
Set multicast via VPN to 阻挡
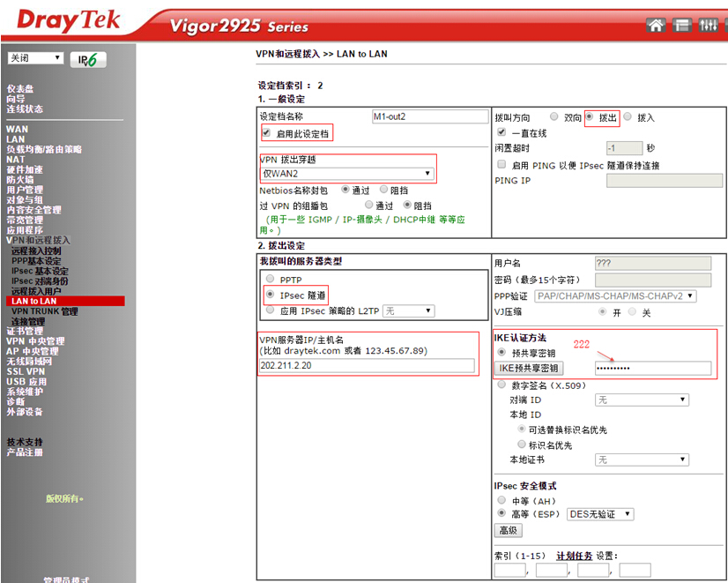[407, 205]
